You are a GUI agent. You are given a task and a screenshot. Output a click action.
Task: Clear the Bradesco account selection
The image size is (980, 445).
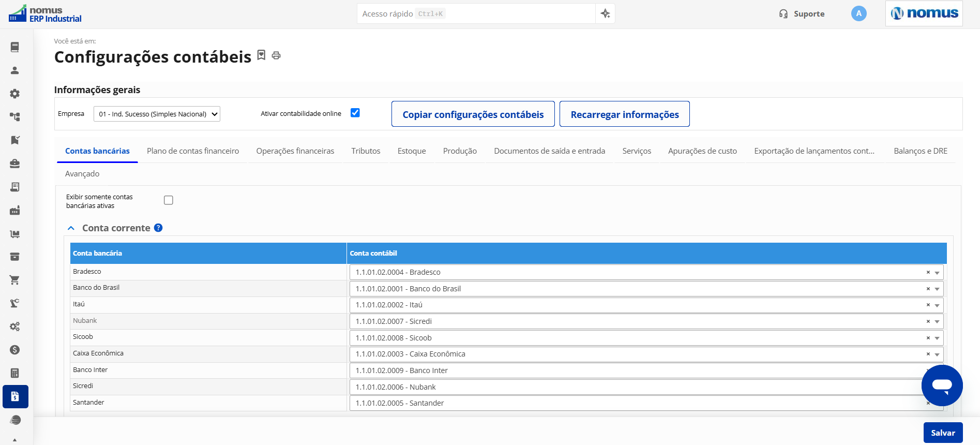click(928, 272)
